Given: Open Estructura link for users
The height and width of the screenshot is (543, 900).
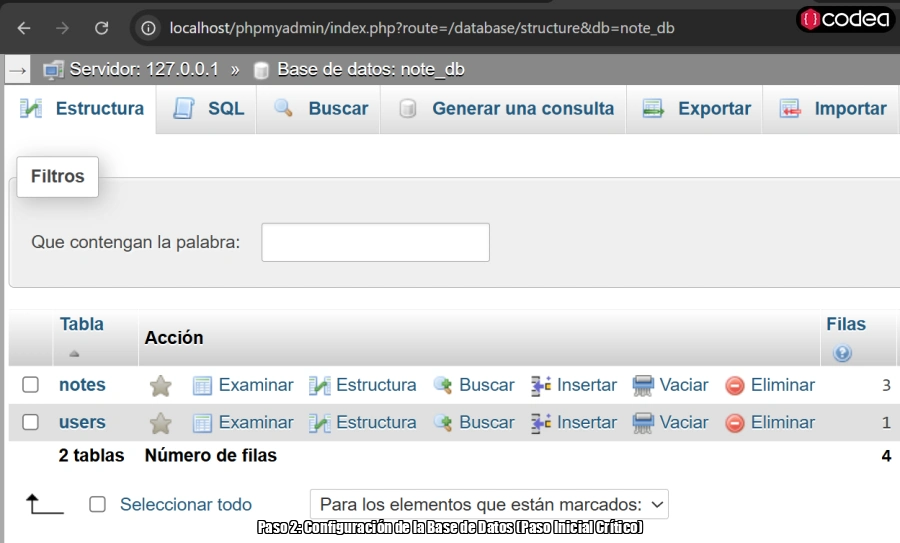Looking at the screenshot, I should [376, 422].
